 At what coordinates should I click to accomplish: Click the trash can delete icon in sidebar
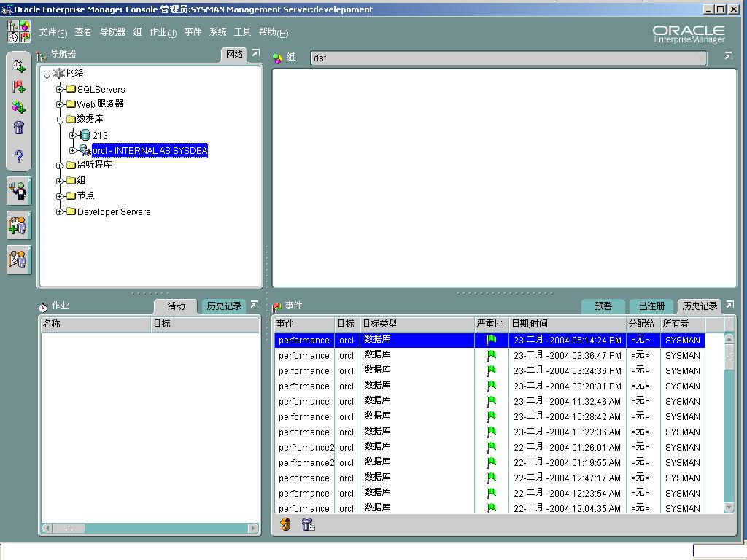coord(19,128)
